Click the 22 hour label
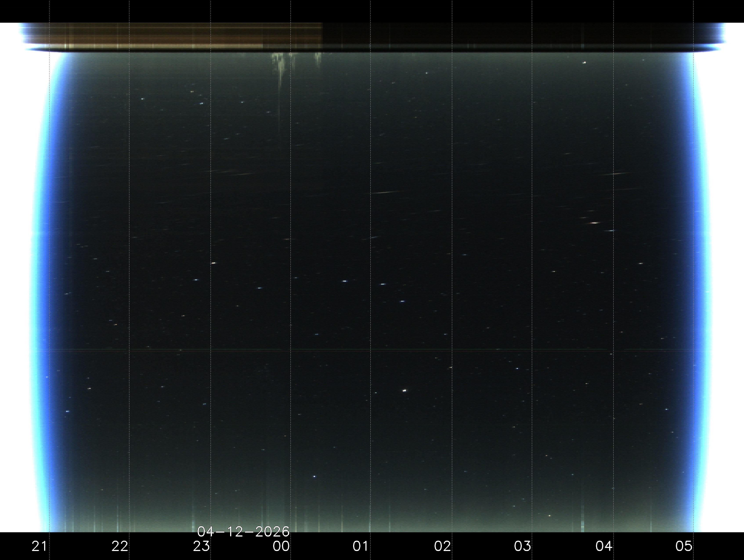The height and width of the screenshot is (560, 744). pos(119,546)
